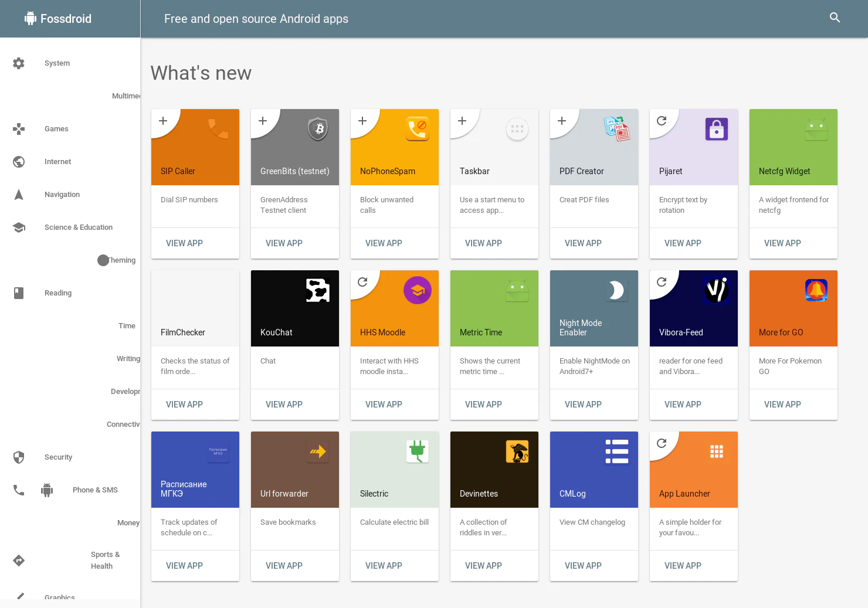Click VIEW APP under Taskbar
This screenshot has width=868, height=608.
[483, 243]
